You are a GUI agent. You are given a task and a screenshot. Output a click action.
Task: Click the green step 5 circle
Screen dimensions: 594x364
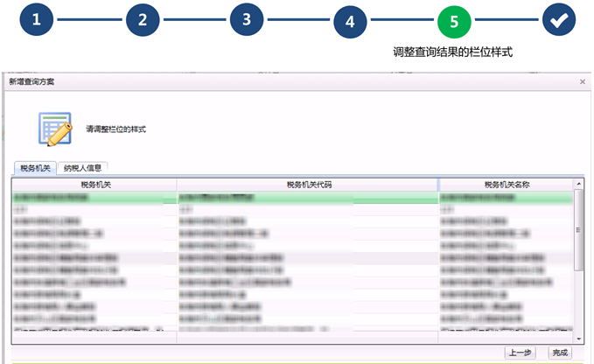454,21
